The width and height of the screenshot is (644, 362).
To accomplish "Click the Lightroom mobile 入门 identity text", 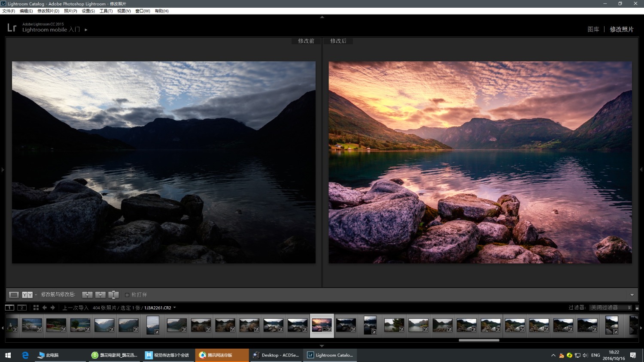I will point(51,30).
